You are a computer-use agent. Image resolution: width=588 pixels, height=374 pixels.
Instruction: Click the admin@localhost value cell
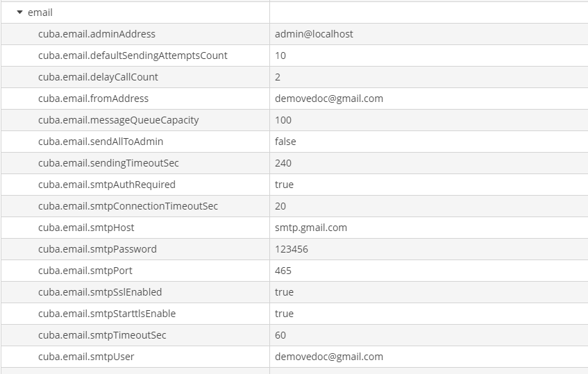click(314, 34)
